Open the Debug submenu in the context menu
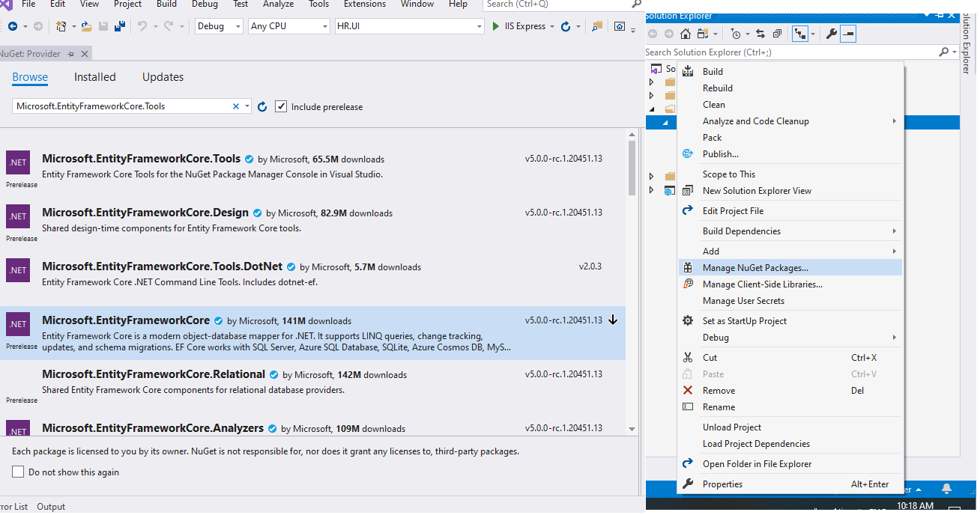 (790, 338)
